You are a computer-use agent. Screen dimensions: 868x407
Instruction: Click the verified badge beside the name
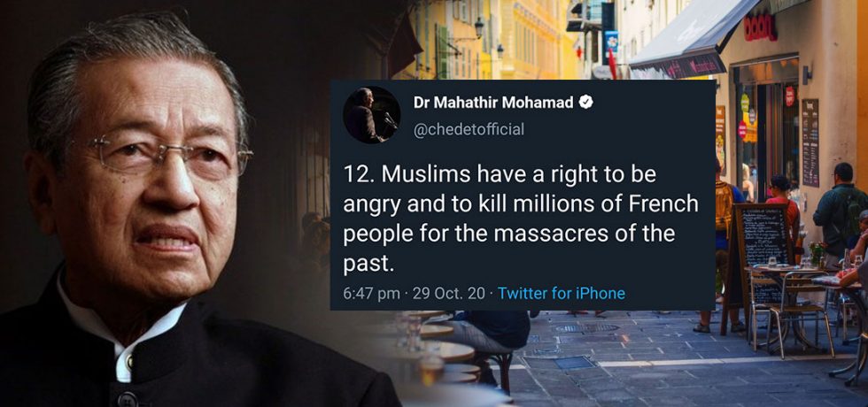585,103
